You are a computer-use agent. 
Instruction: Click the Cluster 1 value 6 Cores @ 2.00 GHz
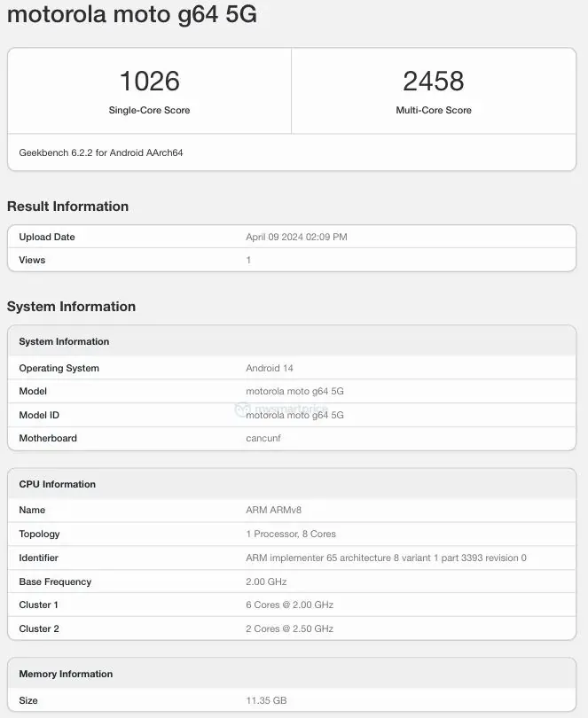pos(289,605)
